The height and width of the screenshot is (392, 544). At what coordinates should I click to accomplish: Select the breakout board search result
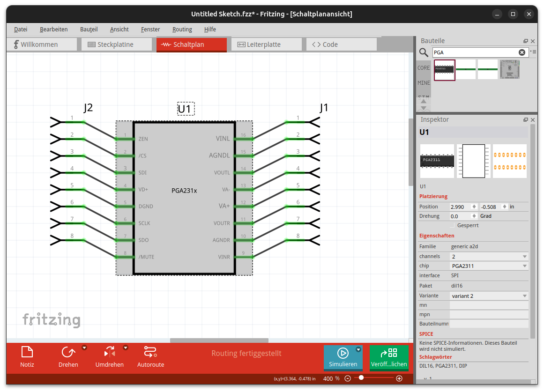pyautogui.click(x=509, y=69)
